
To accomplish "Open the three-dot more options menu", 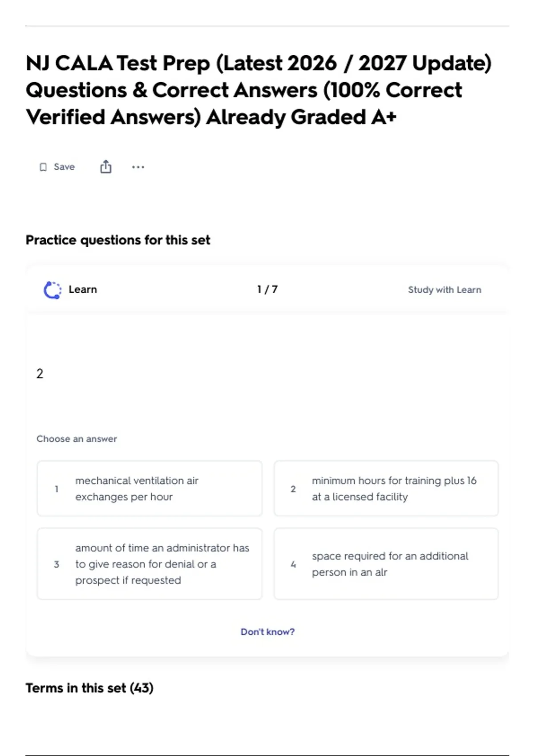I will tap(138, 167).
